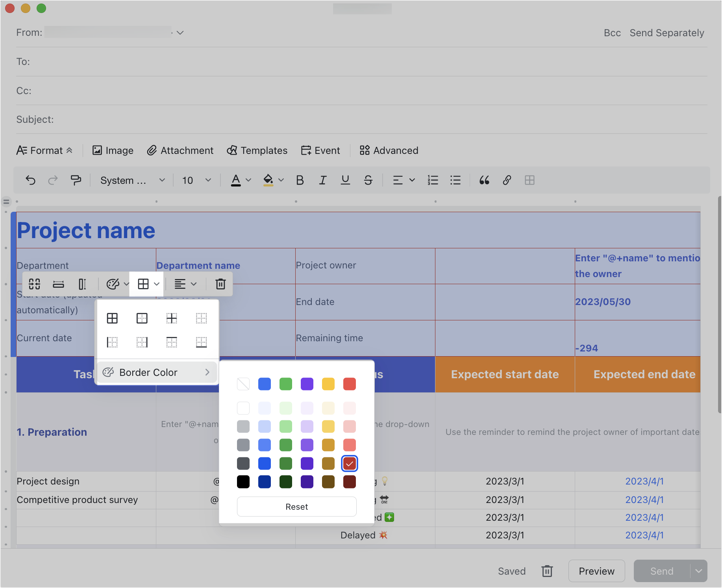Apply all borders option
Viewport: 722px width, 588px height.
[112, 318]
